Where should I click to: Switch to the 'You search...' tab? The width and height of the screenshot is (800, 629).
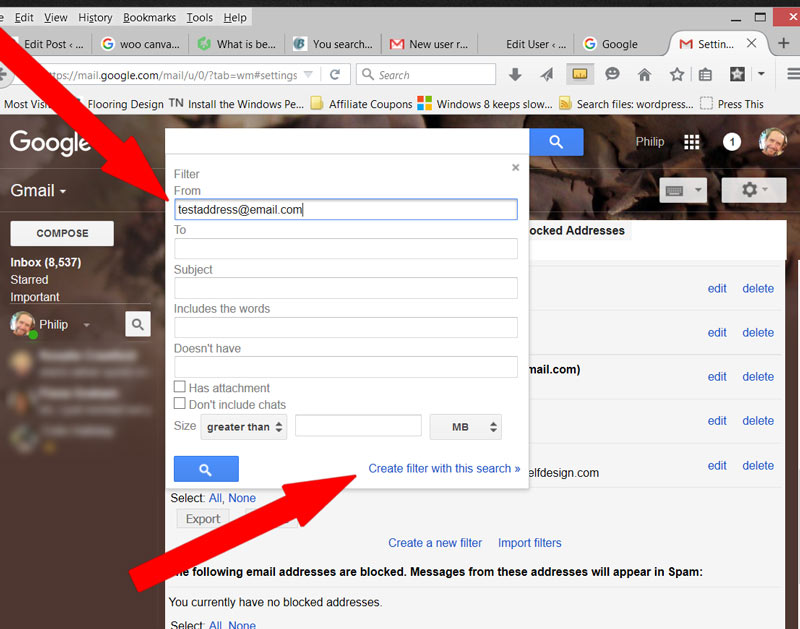[x=333, y=44]
